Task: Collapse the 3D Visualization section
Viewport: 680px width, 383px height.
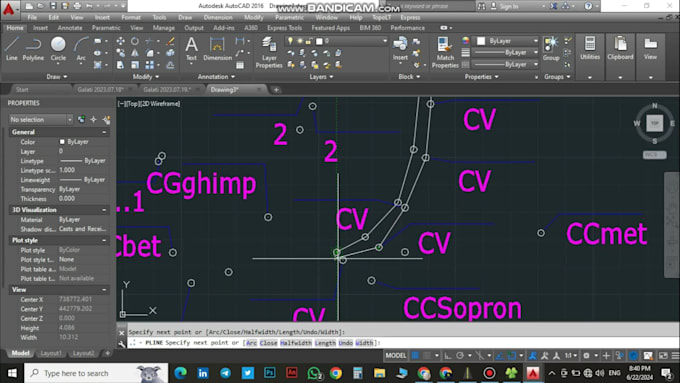Action: pos(104,210)
